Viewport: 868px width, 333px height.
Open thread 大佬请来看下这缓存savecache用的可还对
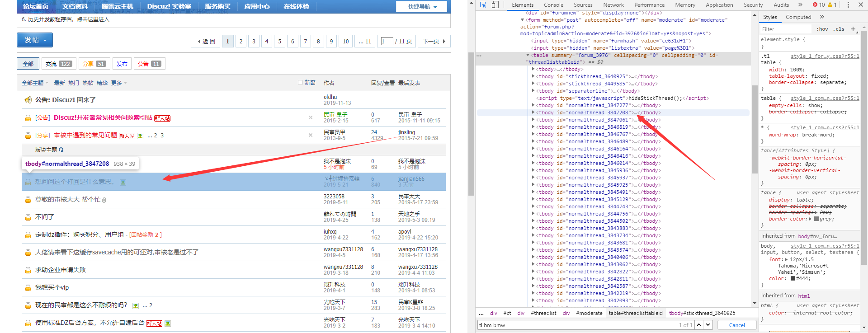(117, 252)
